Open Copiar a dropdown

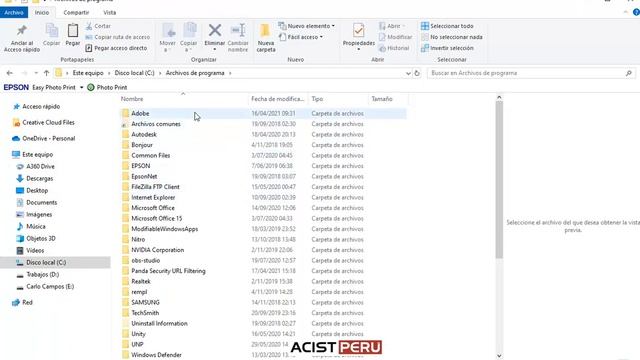[189, 38]
